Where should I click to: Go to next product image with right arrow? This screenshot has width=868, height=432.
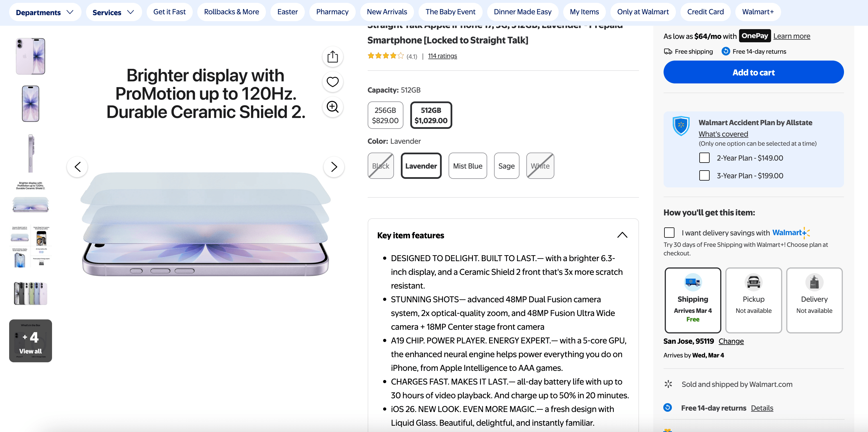click(334, 167)
